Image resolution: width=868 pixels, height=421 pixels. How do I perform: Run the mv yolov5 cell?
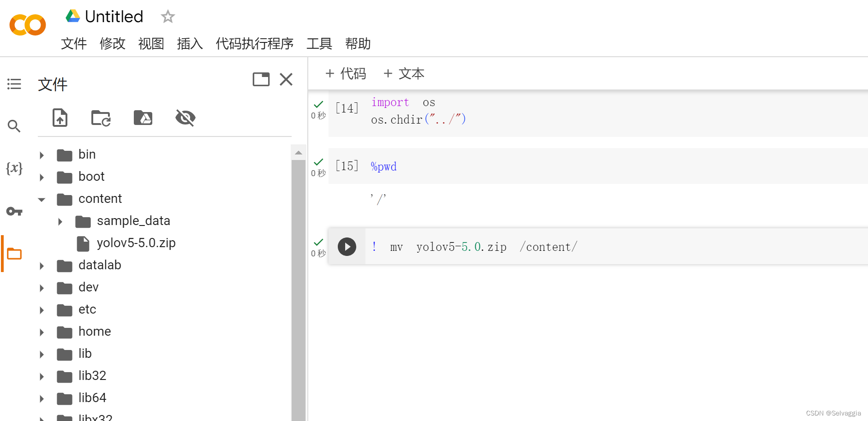347,247
